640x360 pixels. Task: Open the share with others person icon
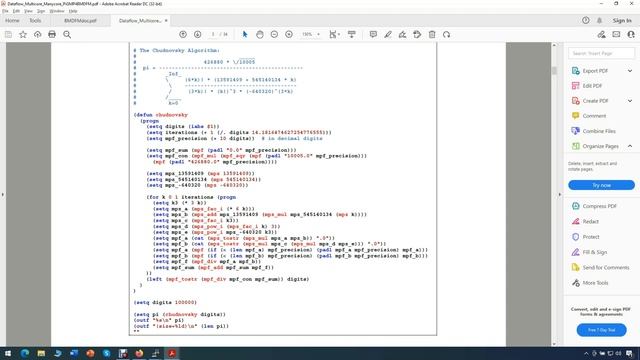tap(631, 35)
